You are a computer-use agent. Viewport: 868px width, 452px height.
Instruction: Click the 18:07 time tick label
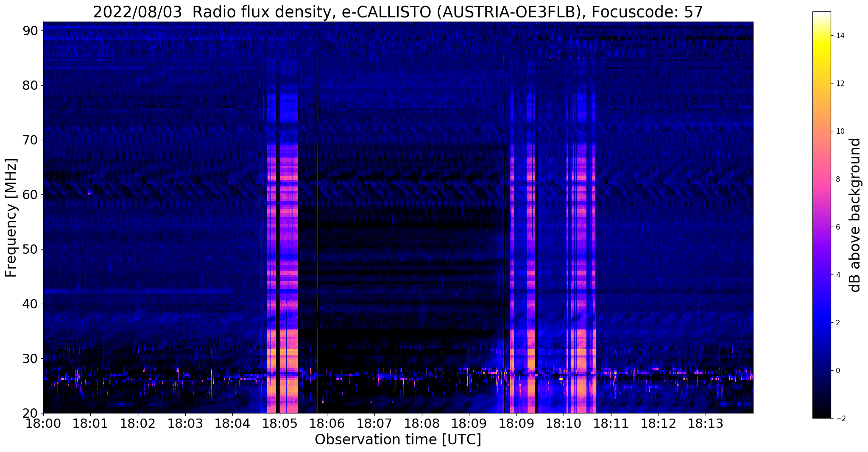[374, 424]
